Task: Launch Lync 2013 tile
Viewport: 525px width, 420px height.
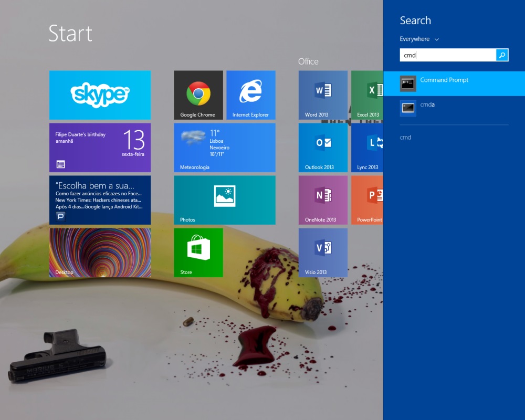Action: point(367,148)
